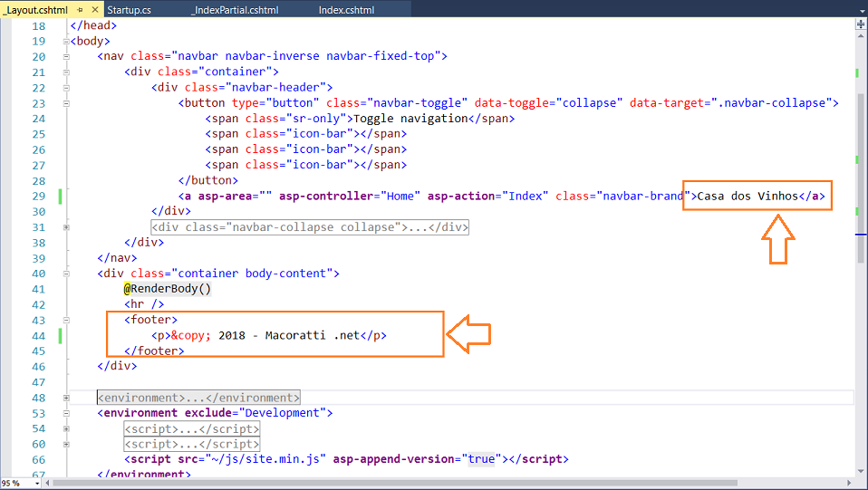Expand the collapsed region on line 31
Viewport: 868px width, 490px height.
(x=66, y=227)
